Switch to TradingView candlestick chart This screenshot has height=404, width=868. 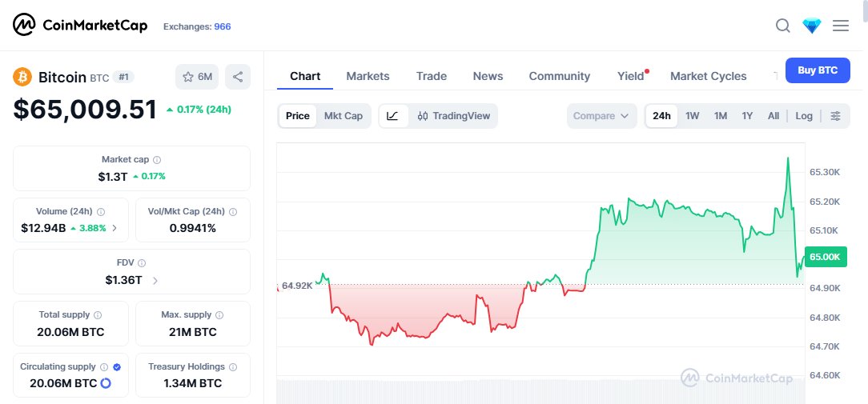coord(454,116)
